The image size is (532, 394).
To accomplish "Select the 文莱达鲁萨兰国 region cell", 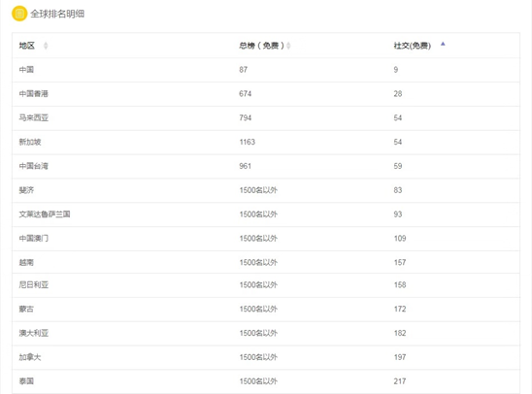I will pos(45,214).
